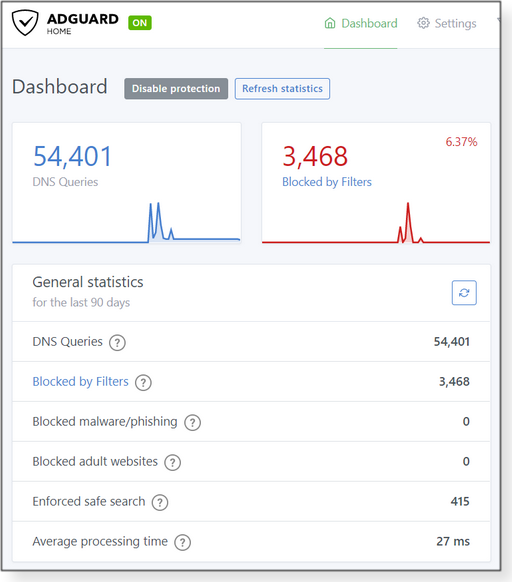Image resolution: width=512 pixels, height=582 pixels.
Task: Click the DNS Queries row label
Action: click(68, 341)
